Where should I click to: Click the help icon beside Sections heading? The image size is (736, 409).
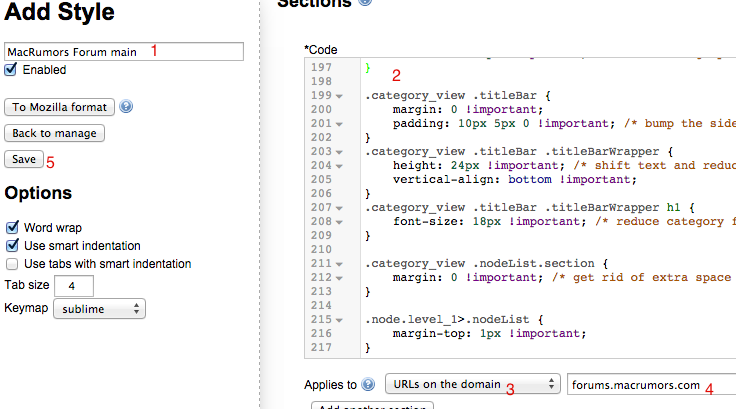[365, 2]
